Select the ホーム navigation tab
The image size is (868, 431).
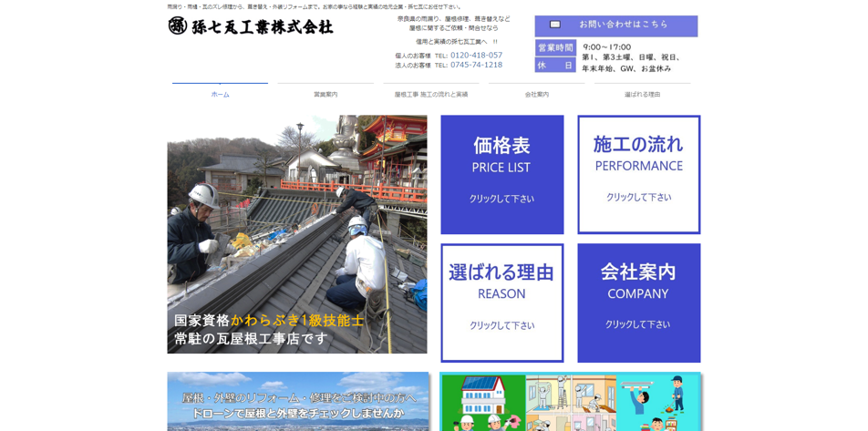pyautogui.click(x=220, y=94)
